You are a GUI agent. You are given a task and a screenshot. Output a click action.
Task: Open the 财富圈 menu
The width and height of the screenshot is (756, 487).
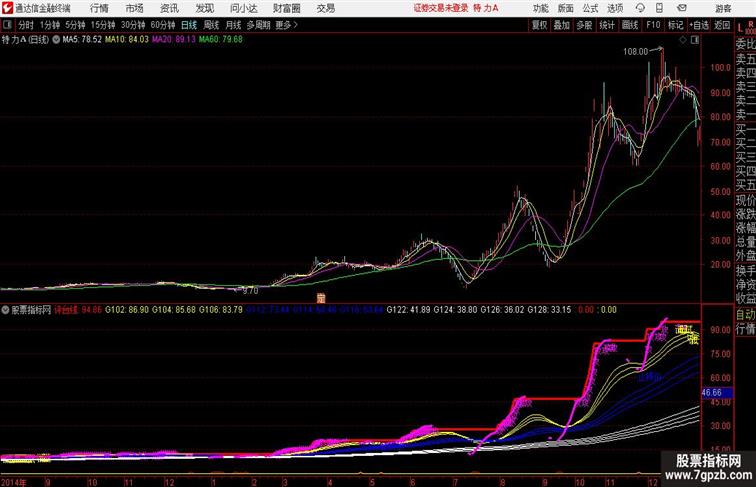coord(286,8)
